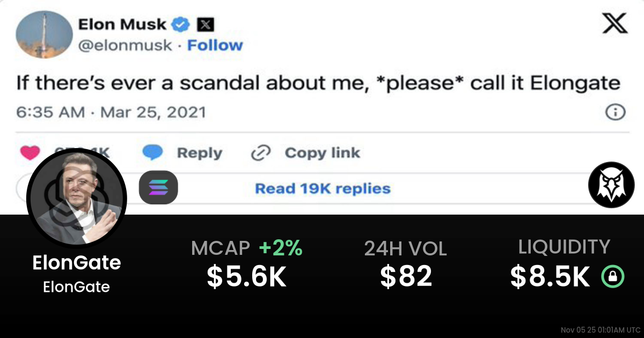
Task: Click the green liquidity lock icon
Action: tap(612, 276)
